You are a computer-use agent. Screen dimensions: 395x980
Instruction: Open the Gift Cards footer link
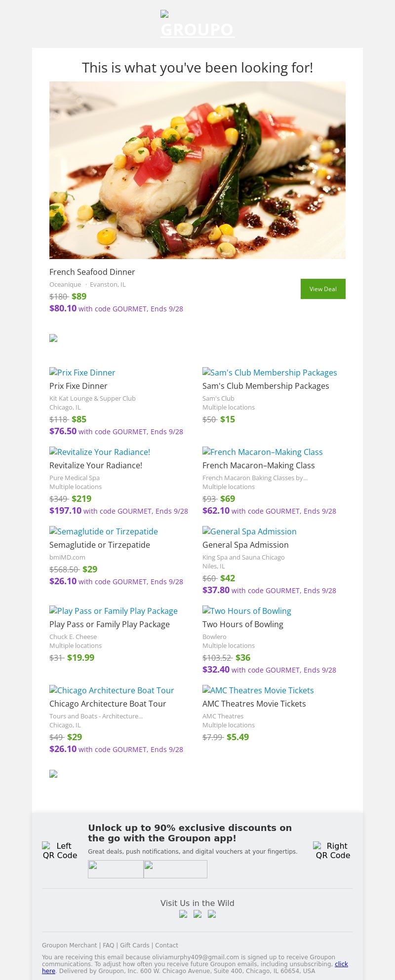(x=134, y=945)
